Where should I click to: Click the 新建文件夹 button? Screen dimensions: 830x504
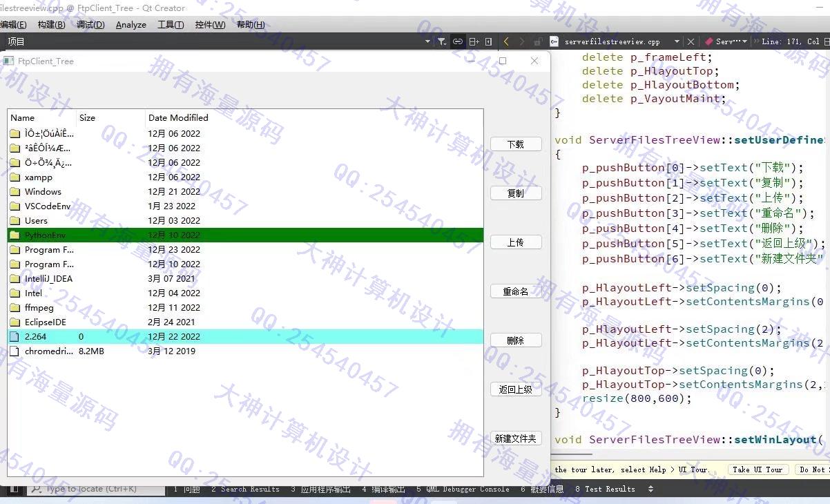(x=516, y=438)
